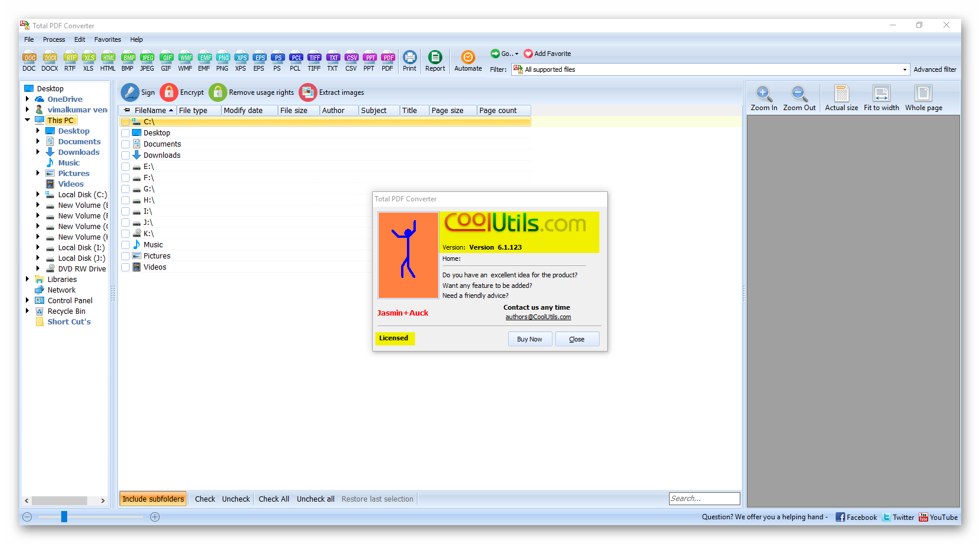Screen dimensions: 980x544
Task: Expand the Documents folder in tree
Action: [38, 141]
